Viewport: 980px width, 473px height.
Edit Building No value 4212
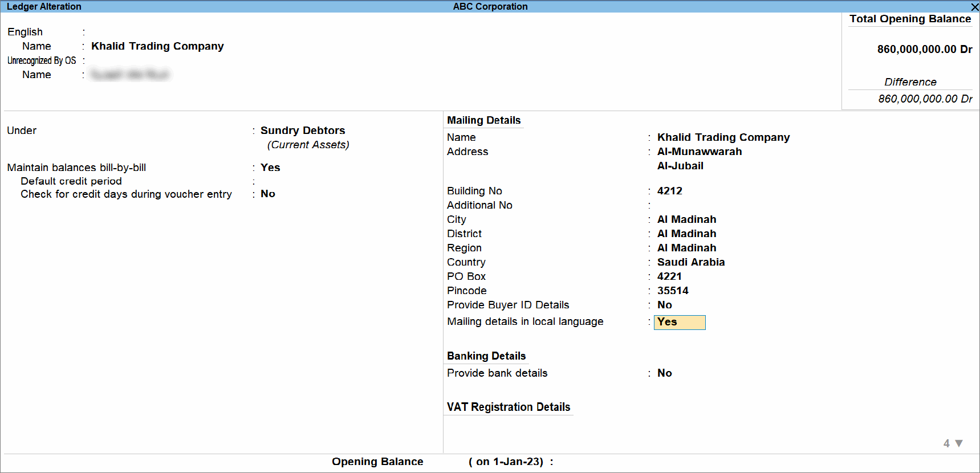pyautogui.click(x=670, y=191)
